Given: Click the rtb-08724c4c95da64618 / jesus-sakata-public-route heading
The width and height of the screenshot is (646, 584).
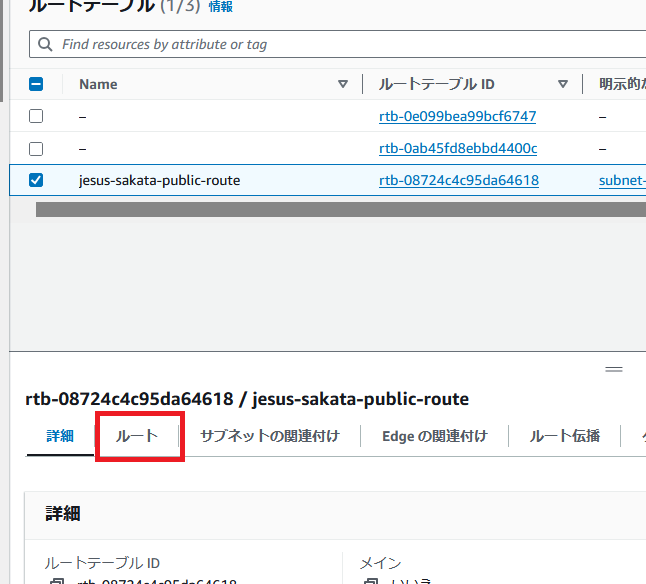Looking at the screenshot, I should coord(247,399).
